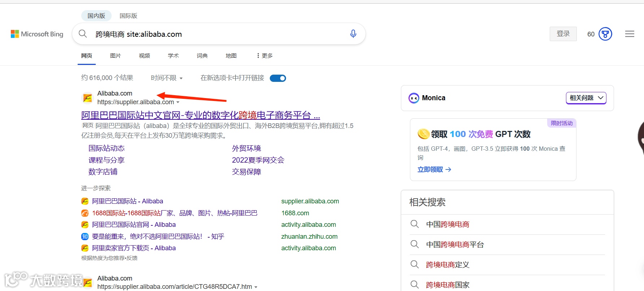644x291 pixels.
Task: Select the 地图 maps tab
Action: tap(231, 56)
